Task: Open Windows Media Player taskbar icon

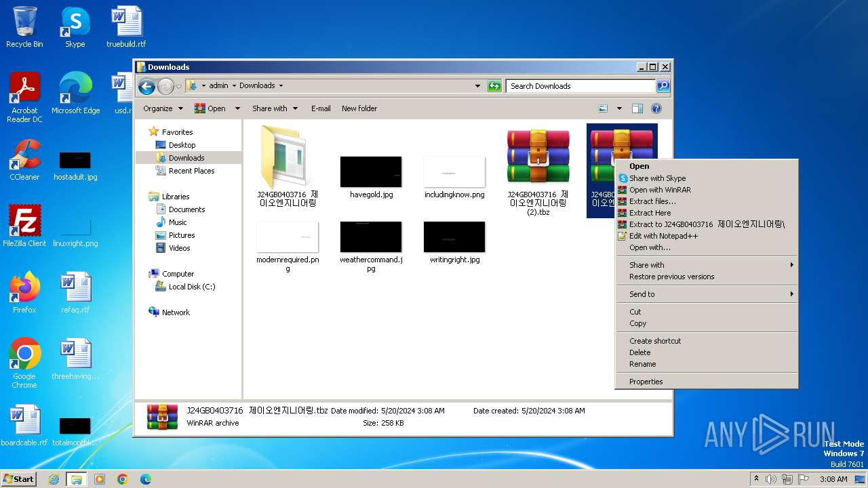Action: (x=100, y=479)
